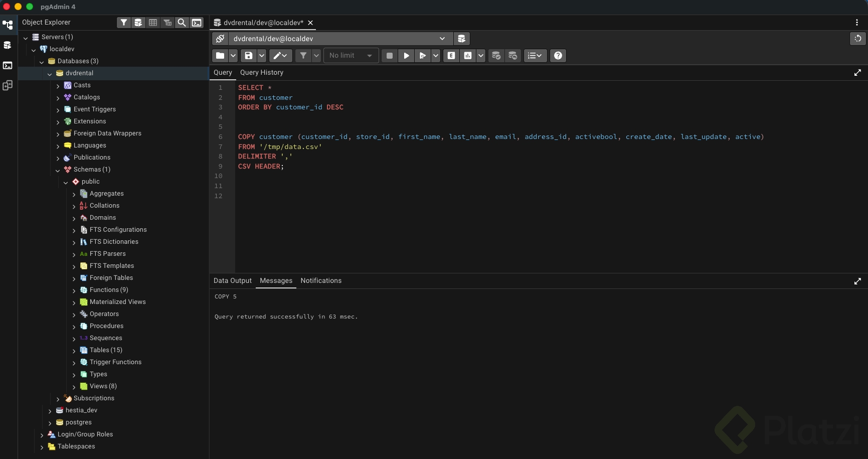Click the Stop query button
The height and width of the screenshot is (459, 868).
[x=389, y=56]
